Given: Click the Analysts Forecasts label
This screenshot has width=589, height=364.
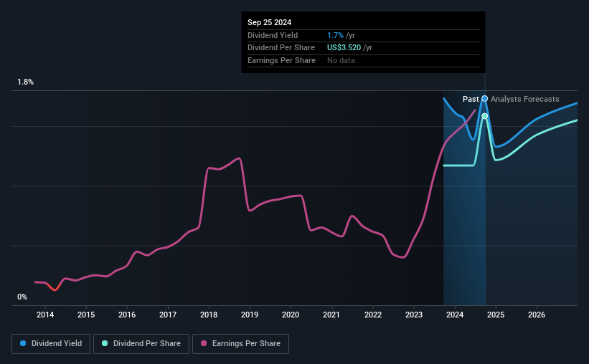Looking at the screenshot, I should (524, 99).
